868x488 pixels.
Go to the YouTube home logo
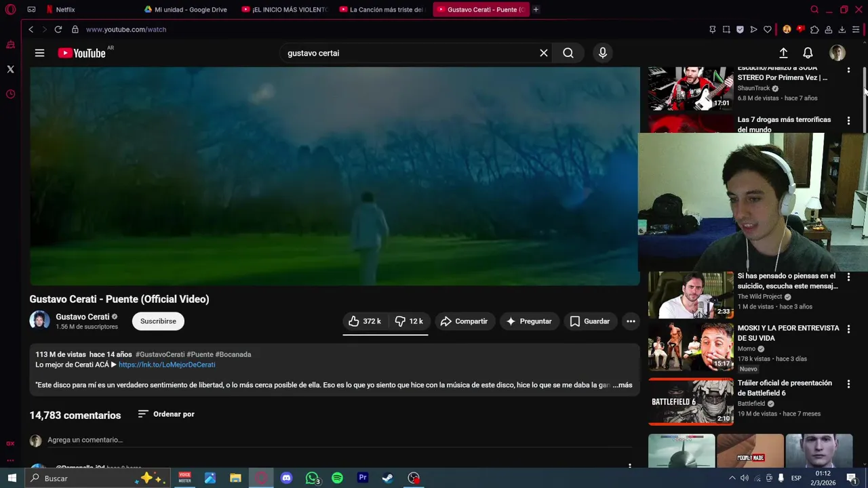(x=82, y=53)
